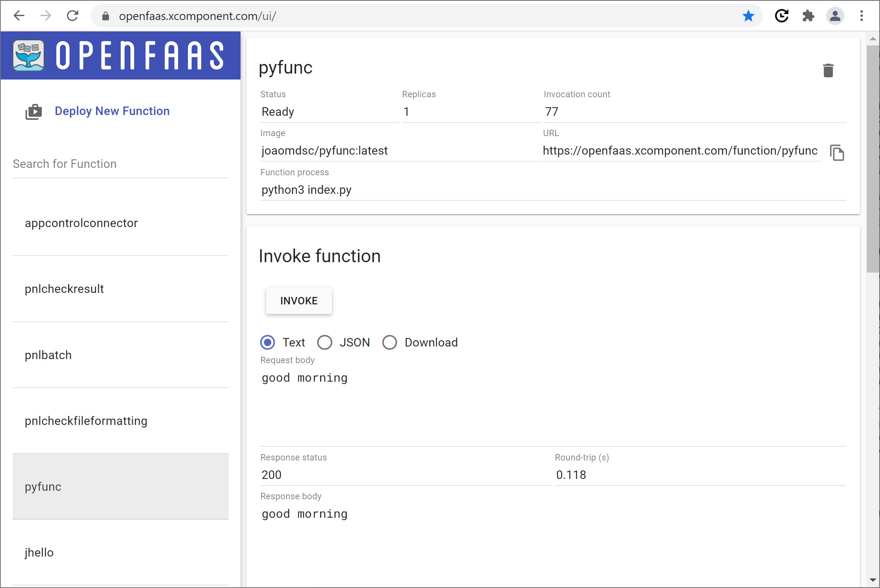Click the INVOKE button
This screenshot has height=588, width=880.
pos(299,301)
